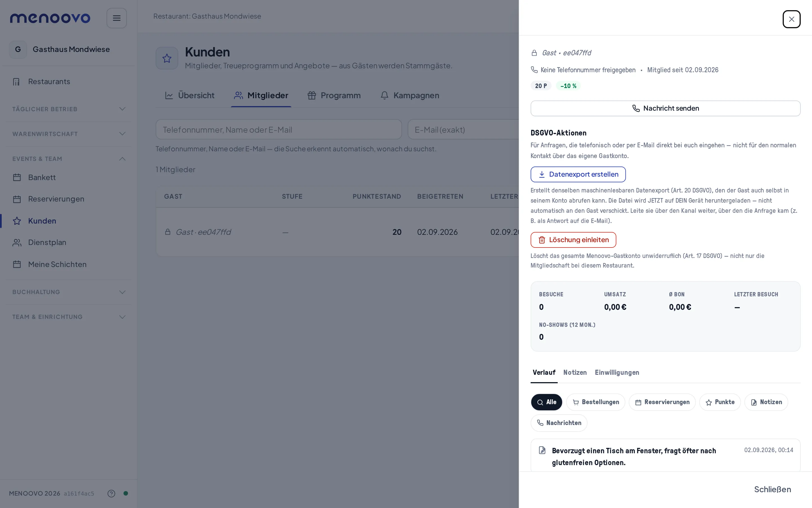Switch to the Mitglieder tab
Viewport: 812px width, 508px height.
click(261, 95)
